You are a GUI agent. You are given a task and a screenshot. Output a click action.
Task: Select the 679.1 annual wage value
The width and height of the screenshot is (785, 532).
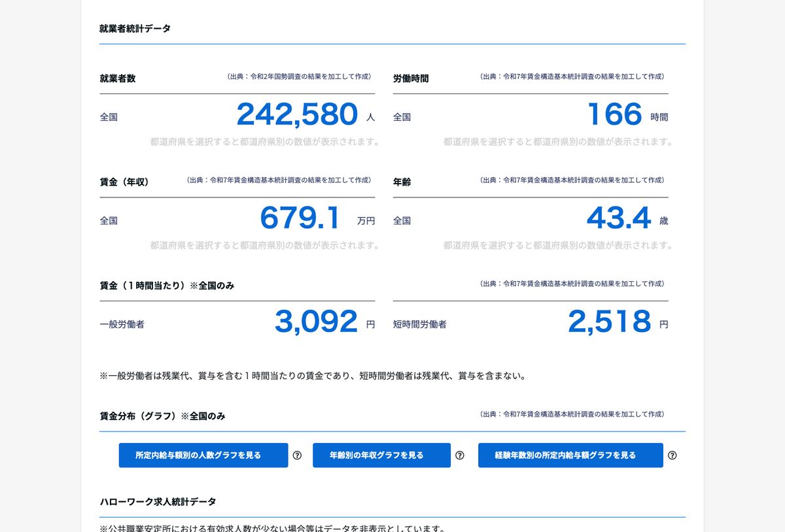point(300,218)
